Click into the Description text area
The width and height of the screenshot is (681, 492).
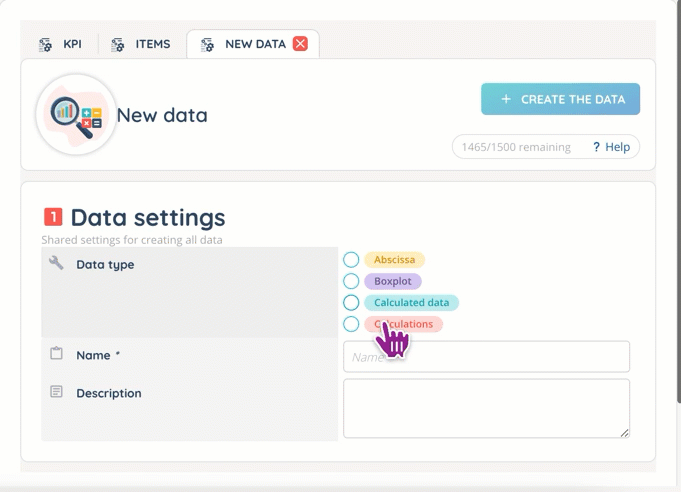[486, 407]
